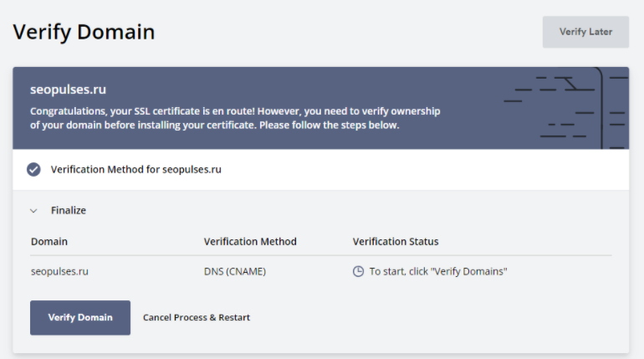Click the completed checkmark circle icon
The width and height of the screenshot is (644, 359).
pyautogui.click(x=33, y=169)
